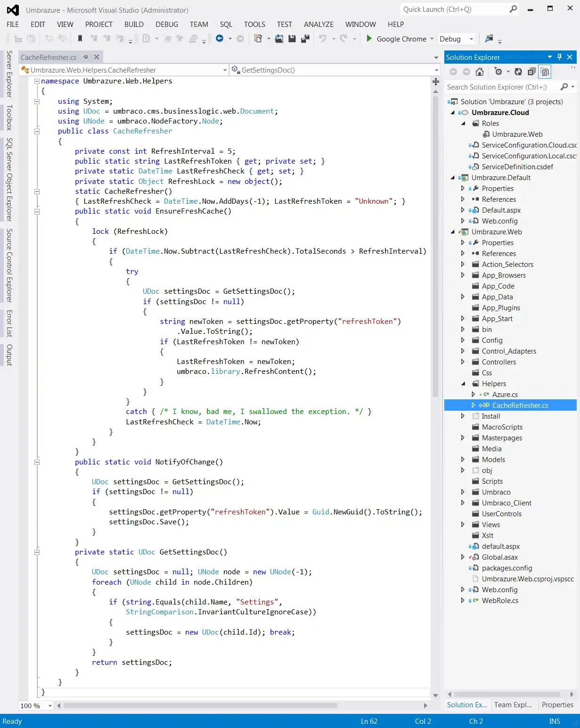
Task: Open the Solution Explorer search options dropdown arrow
Action: (573, 87)
